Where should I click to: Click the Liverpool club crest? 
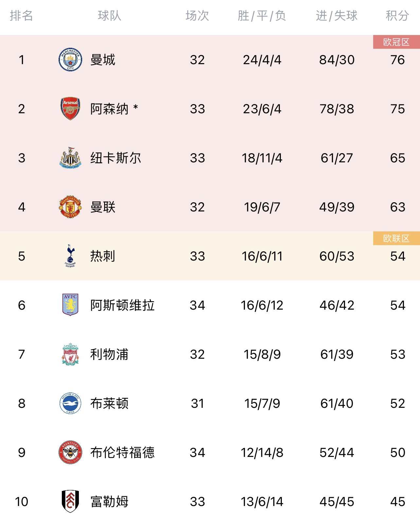coord(70,354)
